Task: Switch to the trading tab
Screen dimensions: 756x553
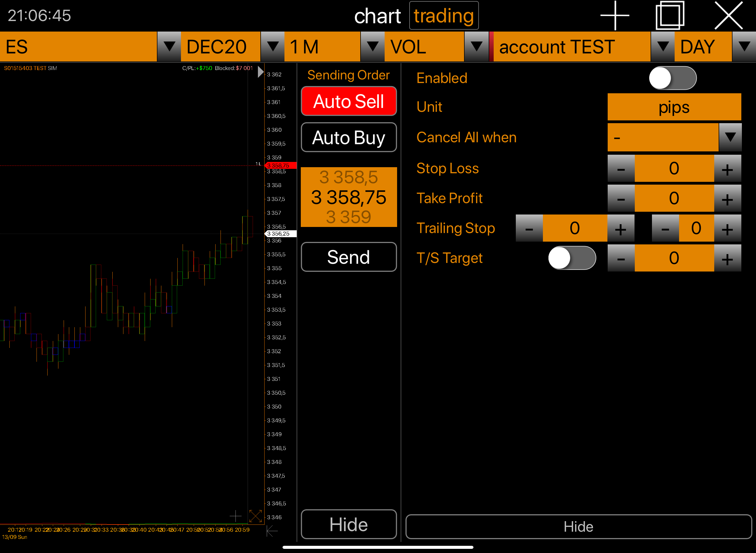Action: pos(443,16)
